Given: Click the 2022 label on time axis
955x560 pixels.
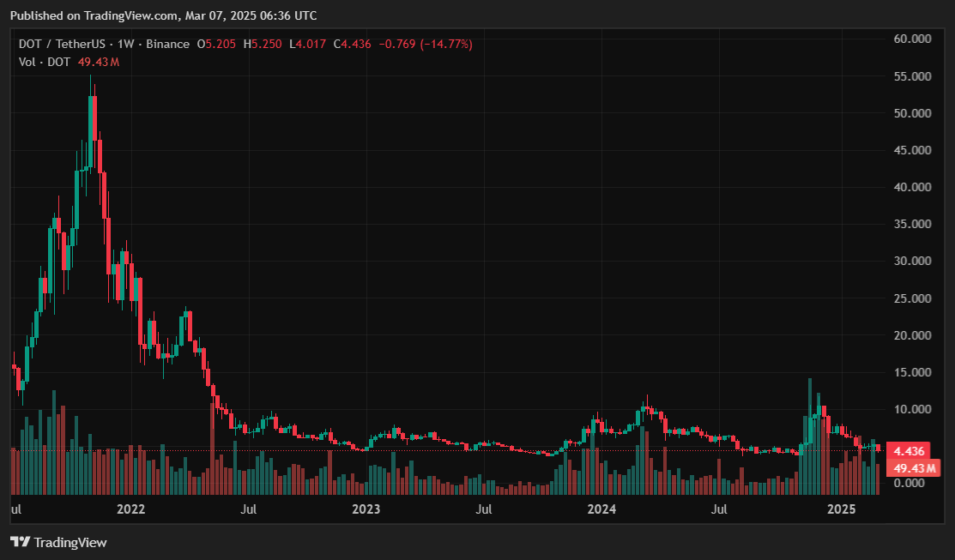Looking at the screenshot, I should [130, 509].
